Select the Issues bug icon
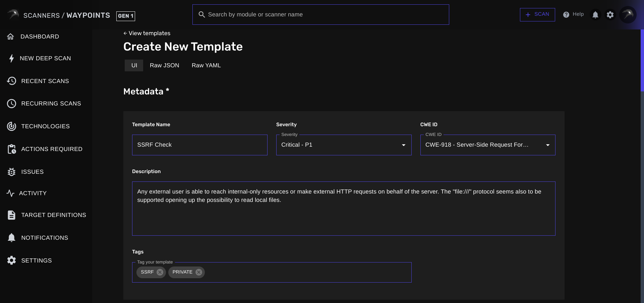Screen dimensions: 644x303 click(x=12, y=172)
